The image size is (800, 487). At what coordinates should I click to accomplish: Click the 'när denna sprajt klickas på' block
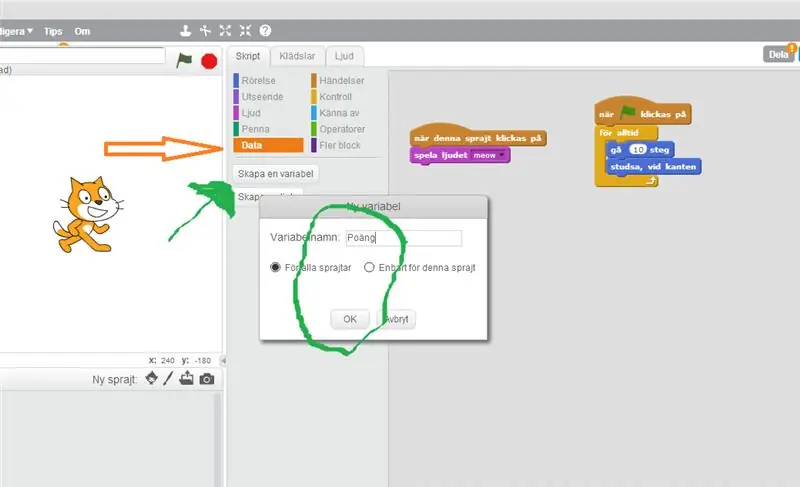(478, 136)
